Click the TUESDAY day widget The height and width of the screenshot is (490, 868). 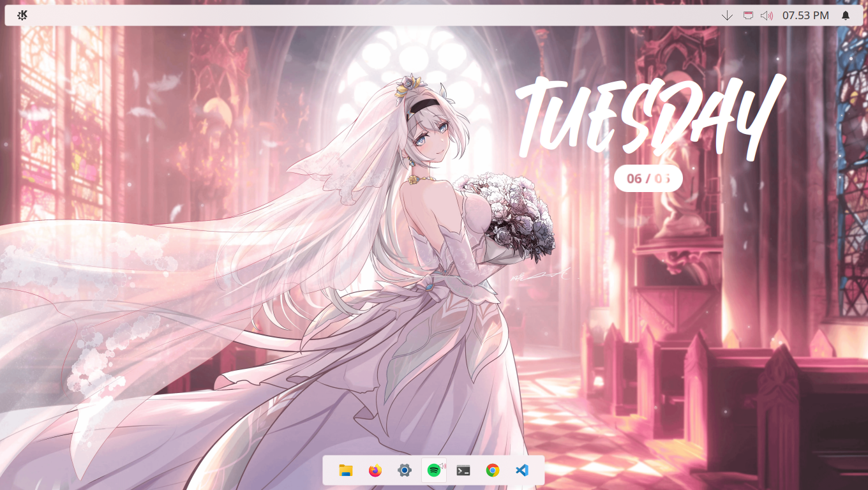[650, 117]
